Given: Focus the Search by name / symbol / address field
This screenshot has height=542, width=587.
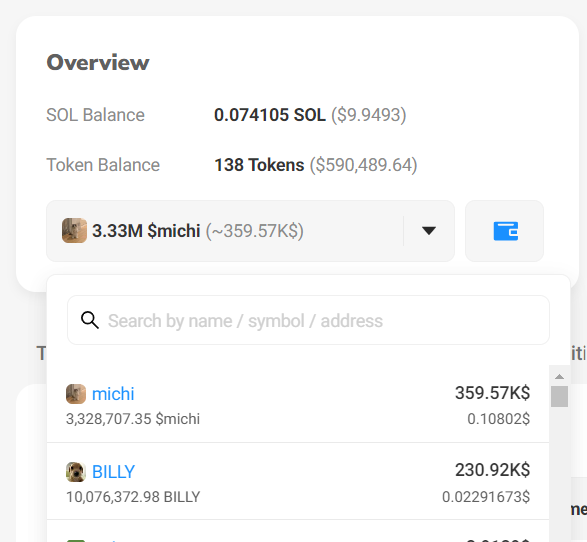Looking at the screenshot, I should pyautogui.click(x=308, y=320).
